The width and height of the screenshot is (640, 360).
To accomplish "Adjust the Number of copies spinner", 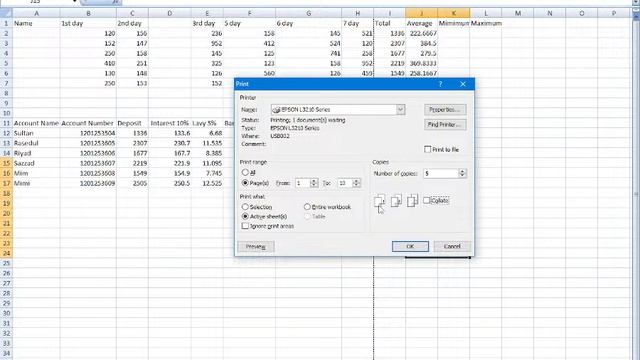I will [462, 173].
